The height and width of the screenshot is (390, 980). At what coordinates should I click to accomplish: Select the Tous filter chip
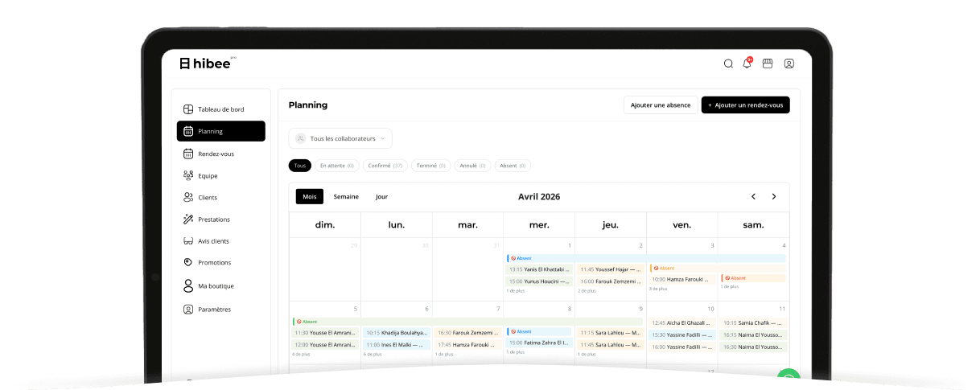click(300, 166)
